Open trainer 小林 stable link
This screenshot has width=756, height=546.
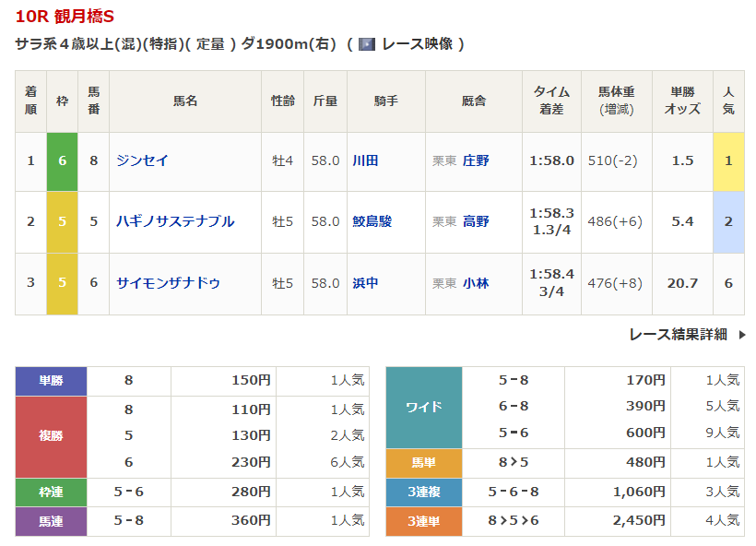pyautogui.click(x=476, y=283)
